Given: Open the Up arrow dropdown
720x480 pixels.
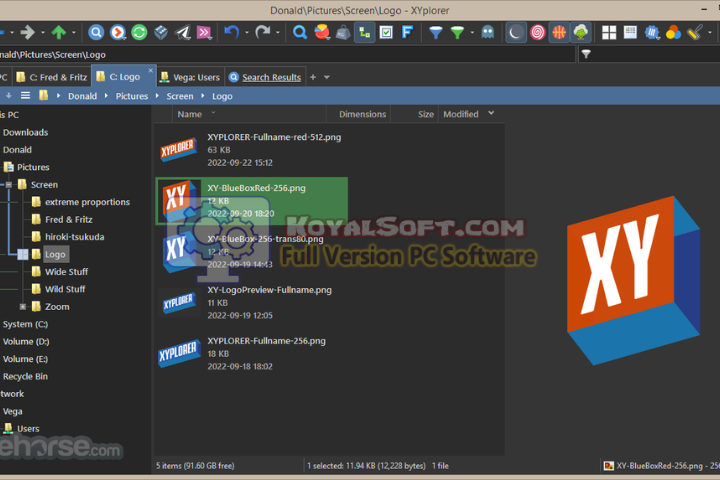Looking at the screenshot, I should [73, 33].
